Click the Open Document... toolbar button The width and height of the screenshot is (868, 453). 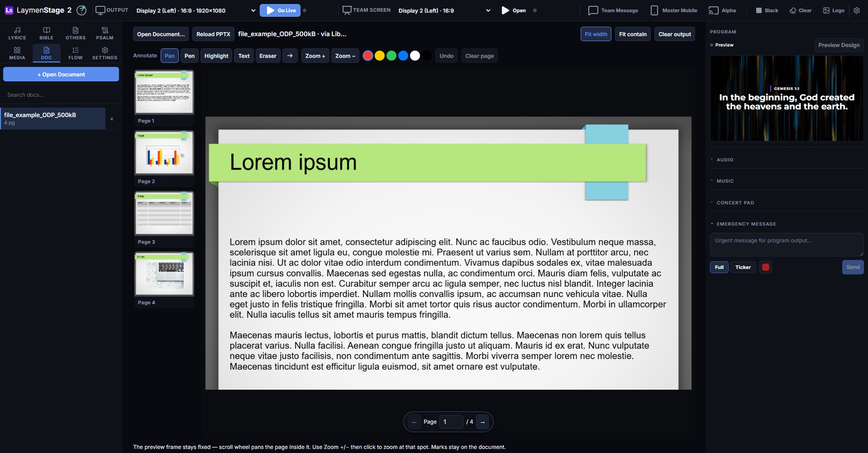coord(161,34)
